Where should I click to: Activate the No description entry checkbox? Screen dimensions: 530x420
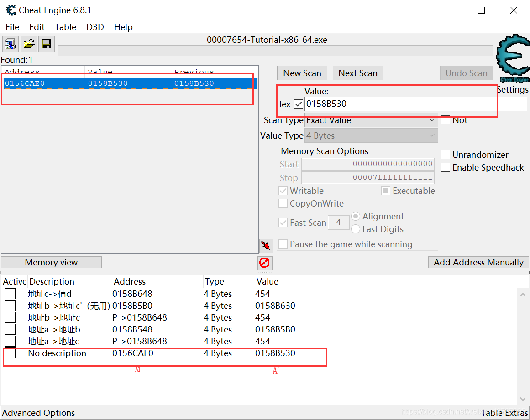10,353
